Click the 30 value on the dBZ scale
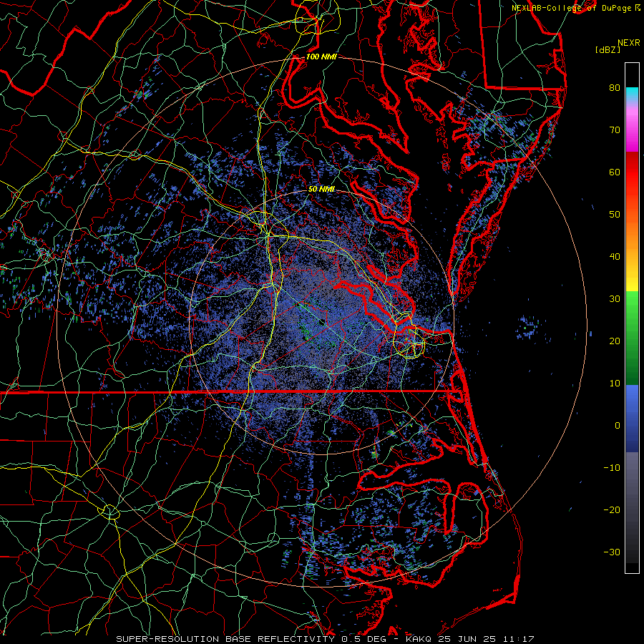 pyautogui.click(x=615, y=299)
